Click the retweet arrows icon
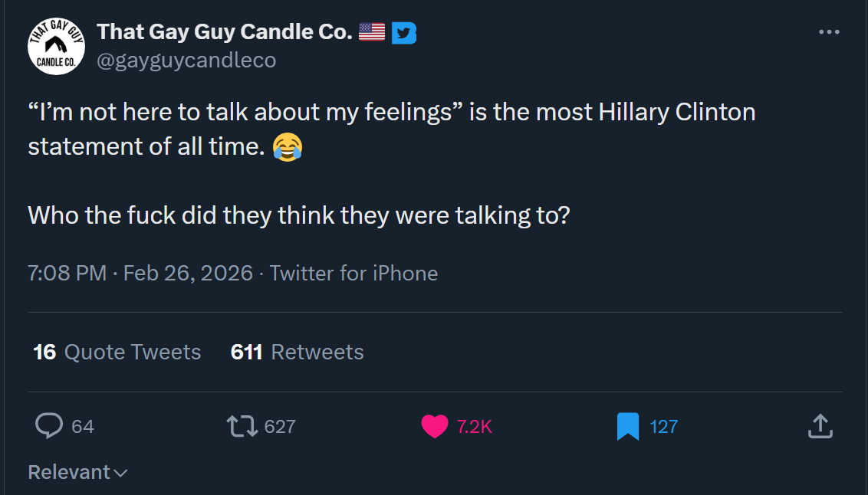Viewport: 868px width, 495px height. 242,426
